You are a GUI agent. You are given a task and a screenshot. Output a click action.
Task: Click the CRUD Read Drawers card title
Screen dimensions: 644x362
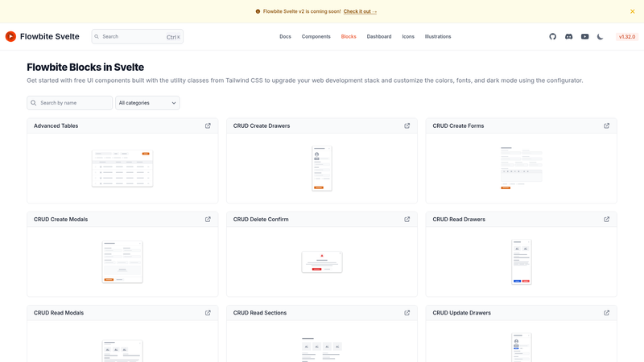coord(459,220)
